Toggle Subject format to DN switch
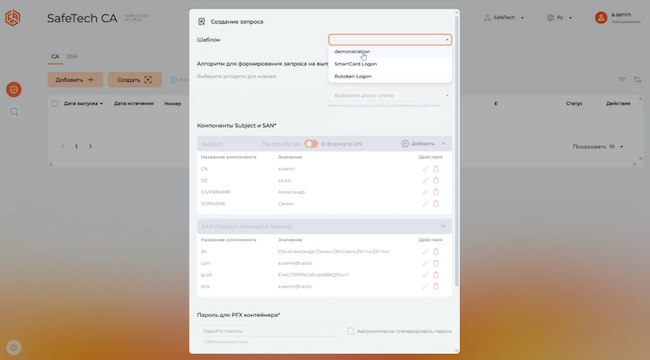 [311, 144]
